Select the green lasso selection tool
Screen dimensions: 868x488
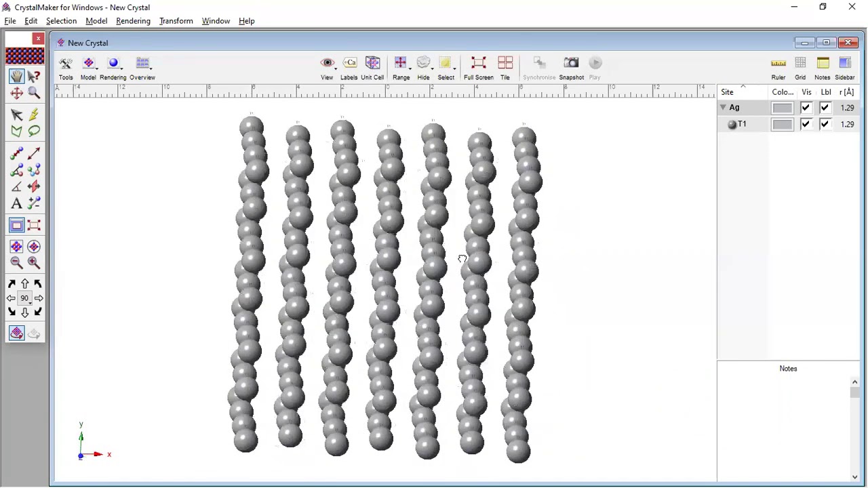34,131
